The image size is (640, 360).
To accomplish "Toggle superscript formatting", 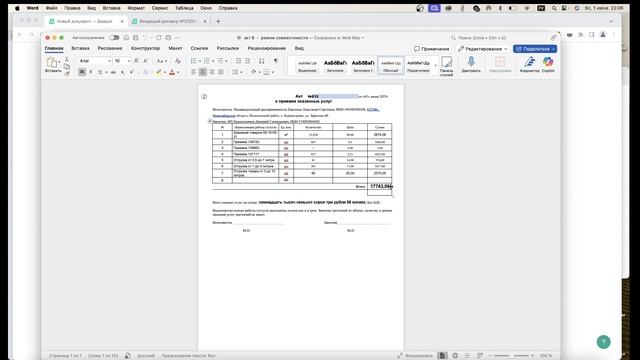I will coord(131,72).
